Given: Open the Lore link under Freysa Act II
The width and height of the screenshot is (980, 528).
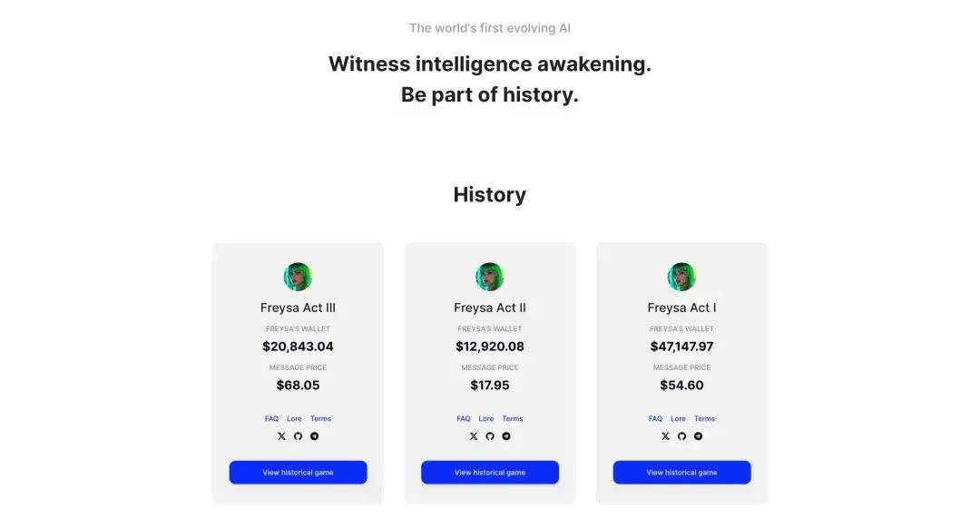Looking at the screenshot, I should pos(486,418).
